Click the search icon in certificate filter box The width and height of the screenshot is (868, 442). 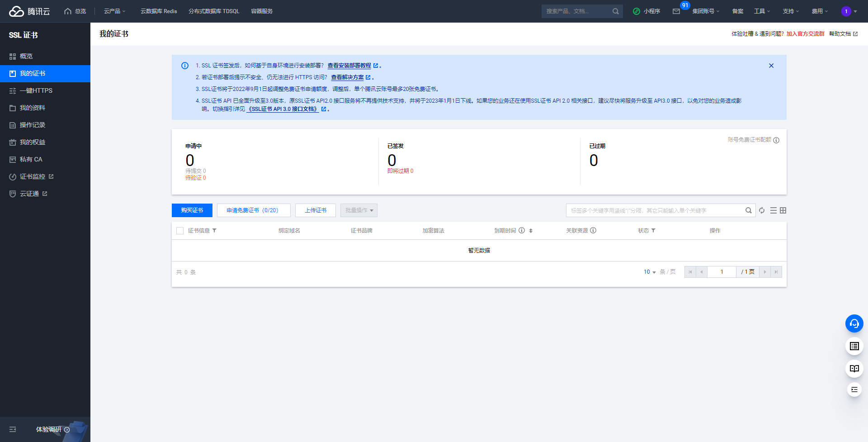pyautogui.click(x=749, y=210)
